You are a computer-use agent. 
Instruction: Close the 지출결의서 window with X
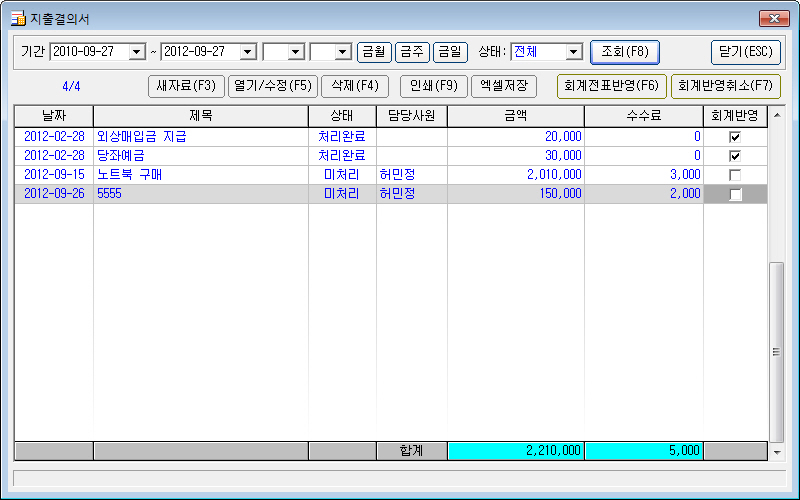[x=774, y=18]
